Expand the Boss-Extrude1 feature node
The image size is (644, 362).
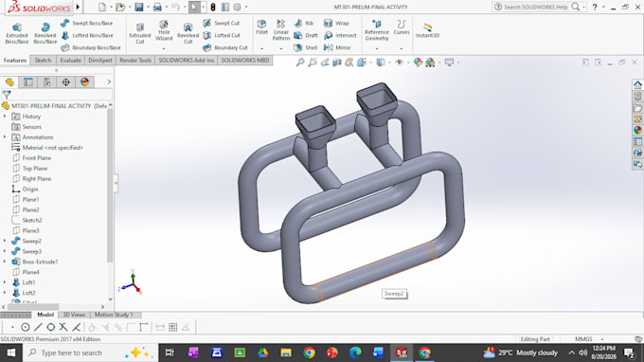click(5, 262)
